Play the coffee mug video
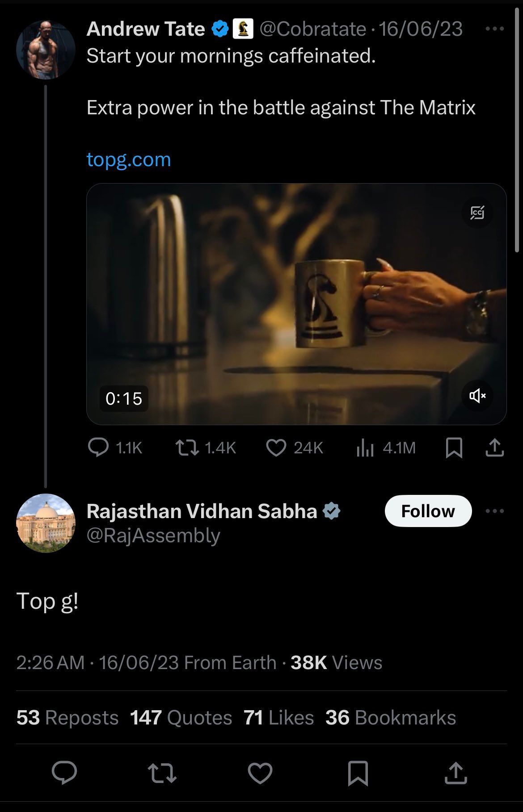Viewport: 523px width, 812px height. tap(296, 304)
